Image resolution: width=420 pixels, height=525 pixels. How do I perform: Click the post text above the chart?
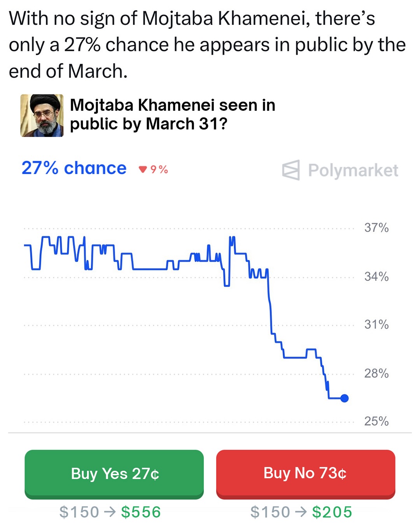(x=207, y=45)
